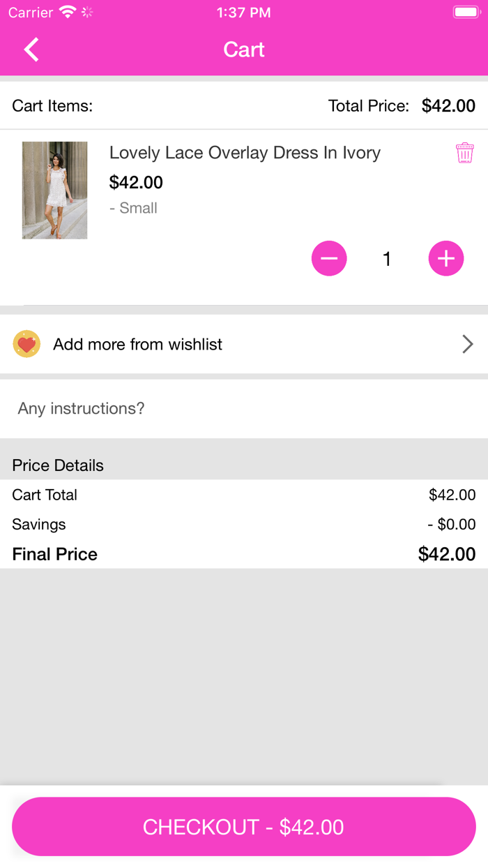Click the trash can icon for the cart item

(x=464, y=152)
